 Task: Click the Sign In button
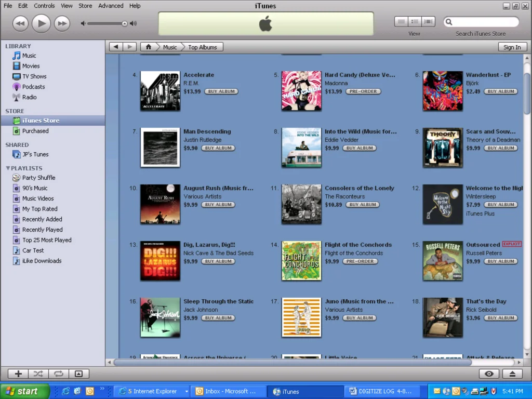pos(512,47)
